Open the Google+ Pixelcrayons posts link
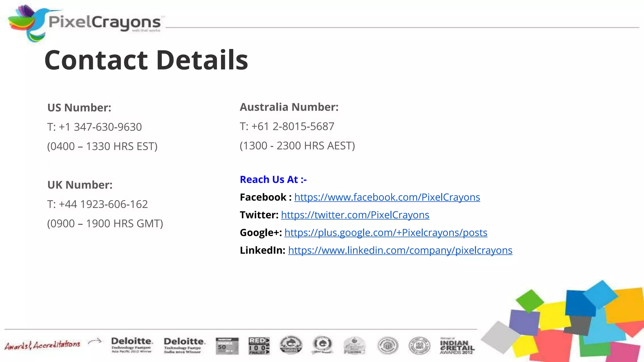 (x=386, y=233)
